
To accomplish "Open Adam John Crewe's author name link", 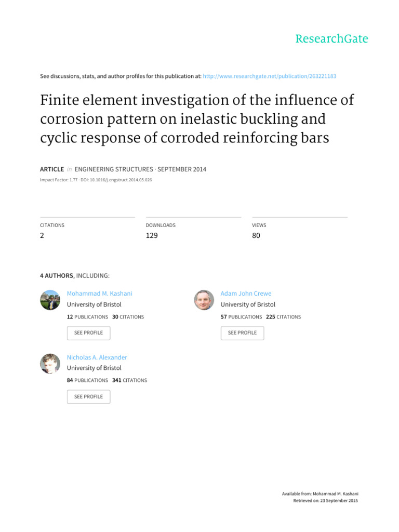I will coord(246,294).
